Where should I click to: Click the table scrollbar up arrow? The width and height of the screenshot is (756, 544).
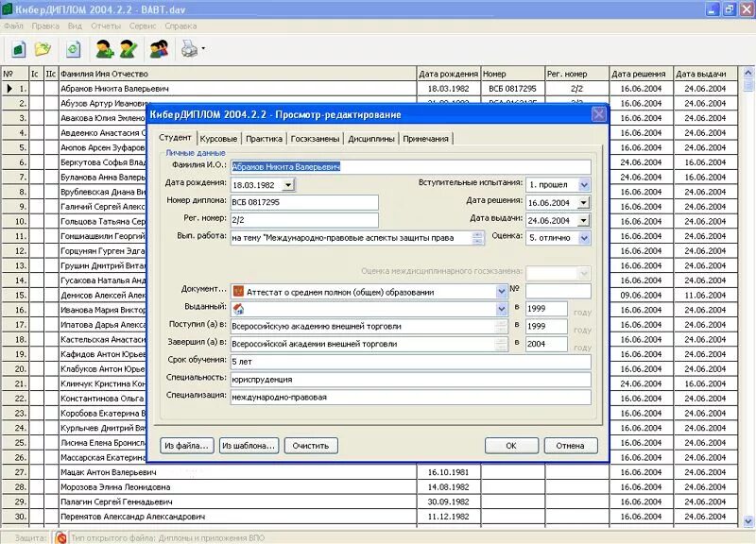click(747, 73)
